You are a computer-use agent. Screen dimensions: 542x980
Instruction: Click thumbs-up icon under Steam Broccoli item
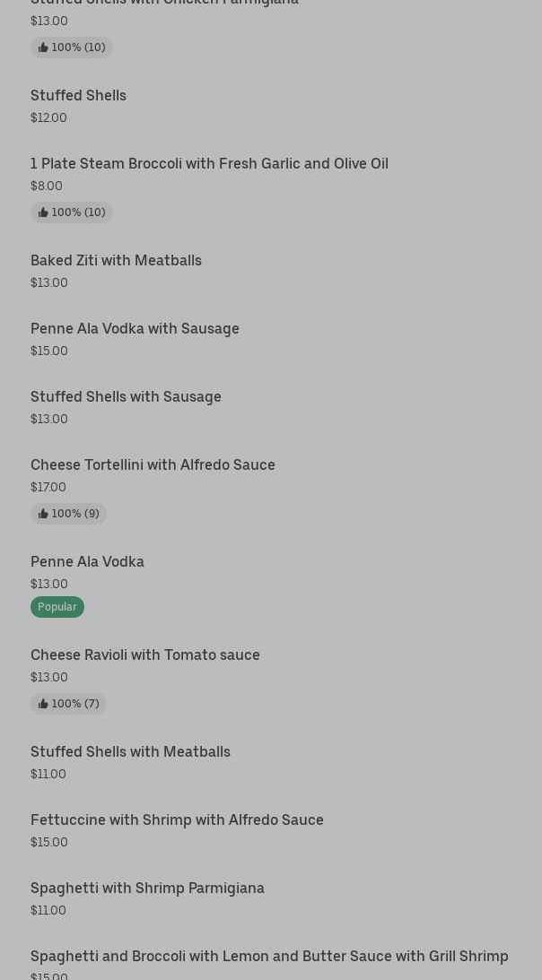[43, 212]
